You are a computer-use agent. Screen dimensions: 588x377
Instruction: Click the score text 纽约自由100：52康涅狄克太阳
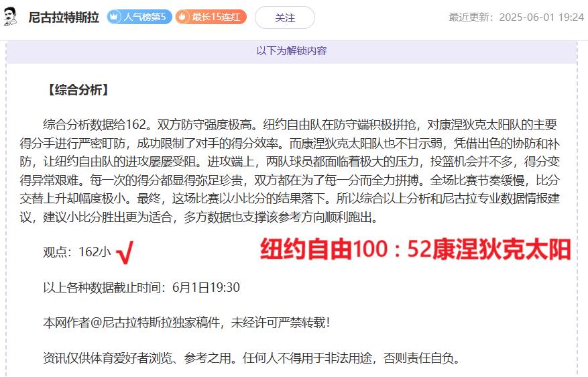pos(416,249)
